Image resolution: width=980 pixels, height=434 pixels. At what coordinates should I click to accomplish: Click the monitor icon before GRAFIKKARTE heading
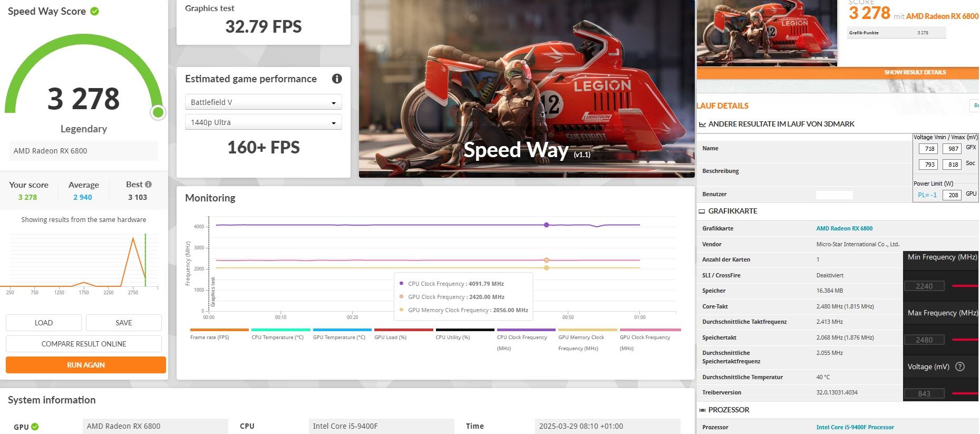click(x=702, y=211)
